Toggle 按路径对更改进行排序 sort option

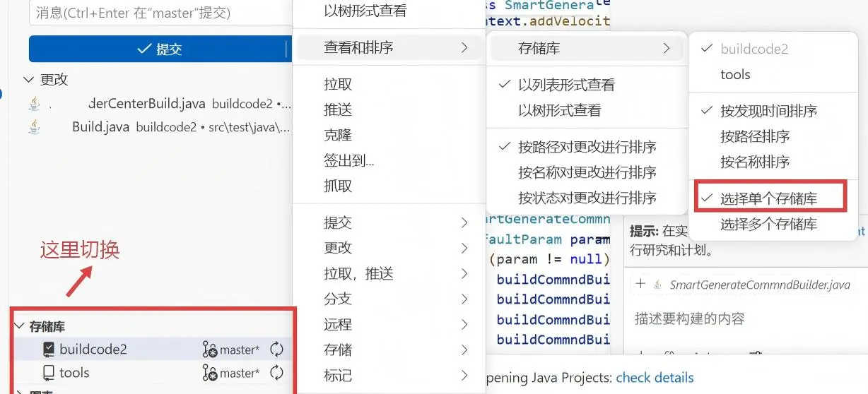pos(586,147)
